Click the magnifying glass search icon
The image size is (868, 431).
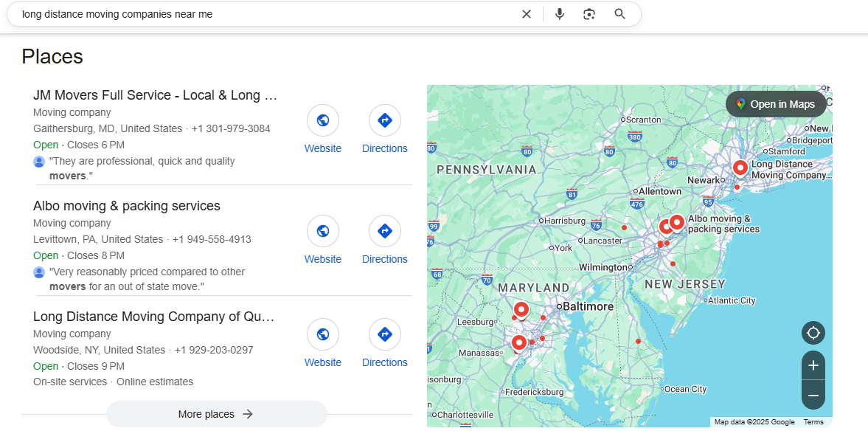tap(619, 14)
